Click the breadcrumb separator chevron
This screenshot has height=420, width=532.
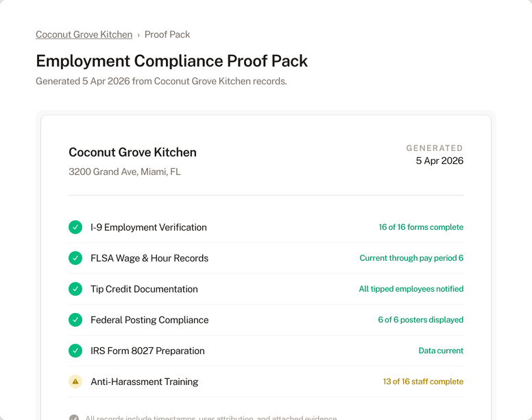[x=138, y=35]
